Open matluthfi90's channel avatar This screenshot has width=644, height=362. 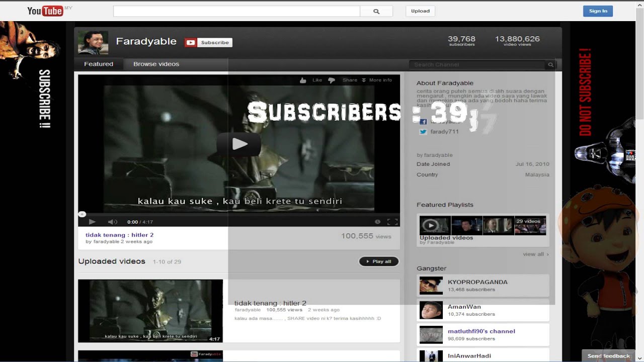coord(431,335)
